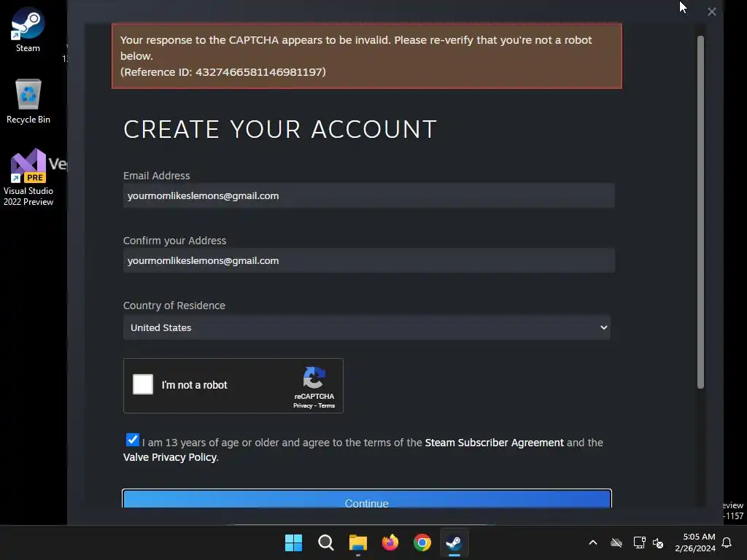Check the I'm not a robot box
The height and width of the screenshot is (560, 747).
[143, 384]
